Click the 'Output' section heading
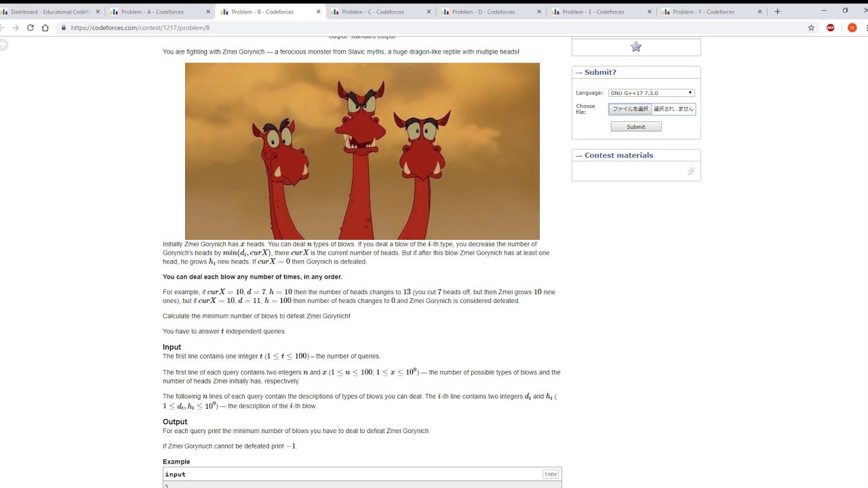 175,422
